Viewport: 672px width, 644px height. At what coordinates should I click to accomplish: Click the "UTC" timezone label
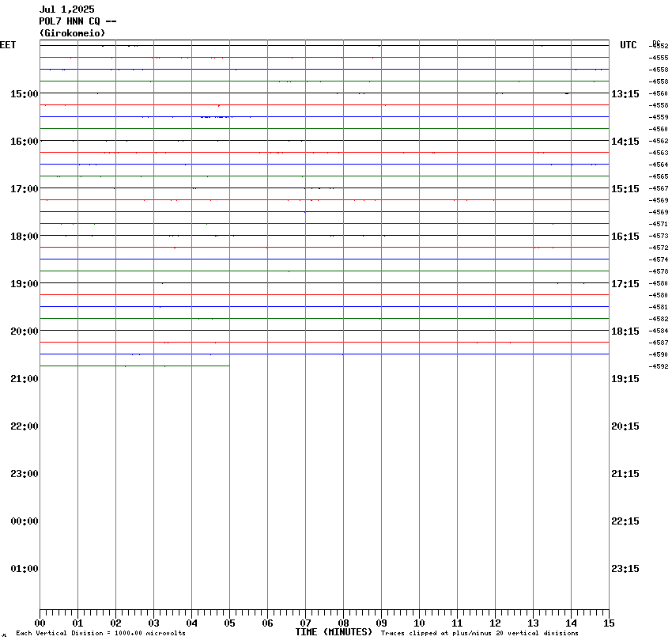pyautogui.click(x=629, y=45)
